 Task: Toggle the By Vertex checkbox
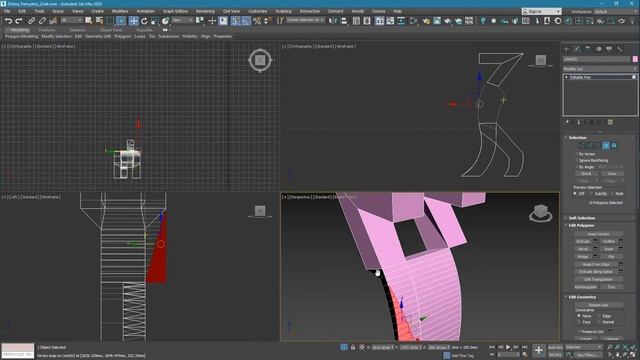pos(577,154)
